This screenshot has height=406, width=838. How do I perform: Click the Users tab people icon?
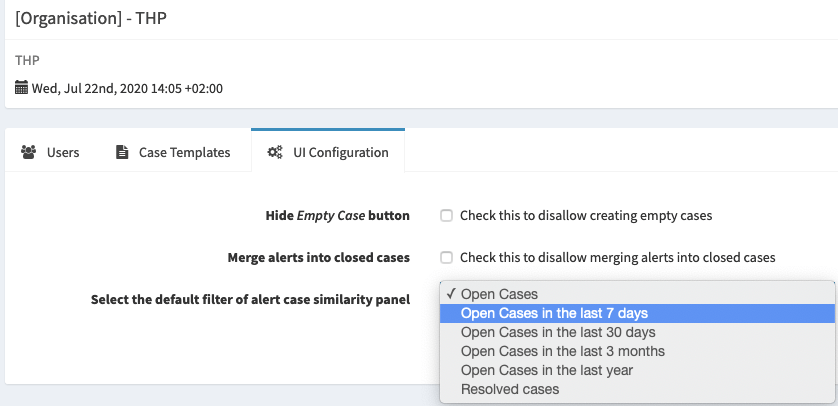pyautogui.click(x=28, y=153)
